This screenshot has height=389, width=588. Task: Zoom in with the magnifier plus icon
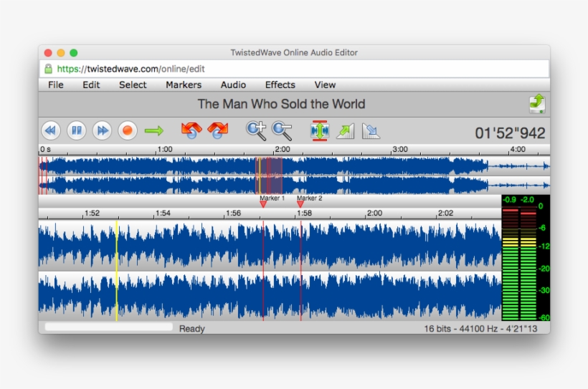coord(256,131)
